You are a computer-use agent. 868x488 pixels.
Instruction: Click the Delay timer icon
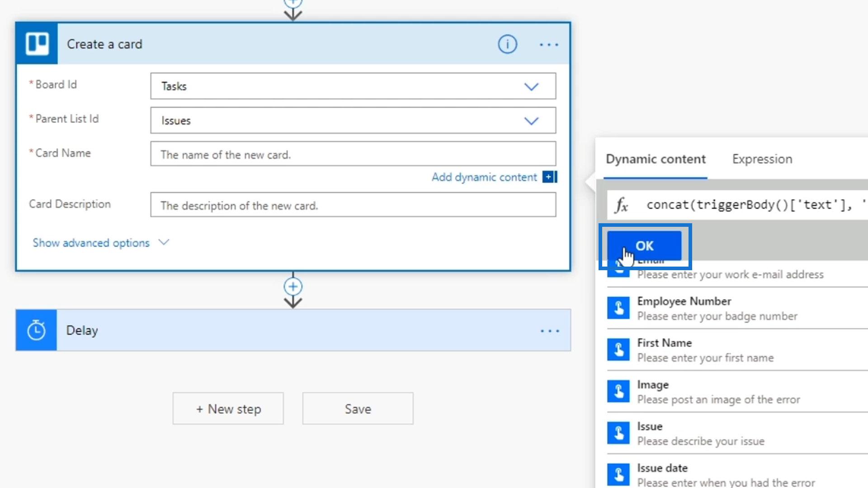click(36, 330)
